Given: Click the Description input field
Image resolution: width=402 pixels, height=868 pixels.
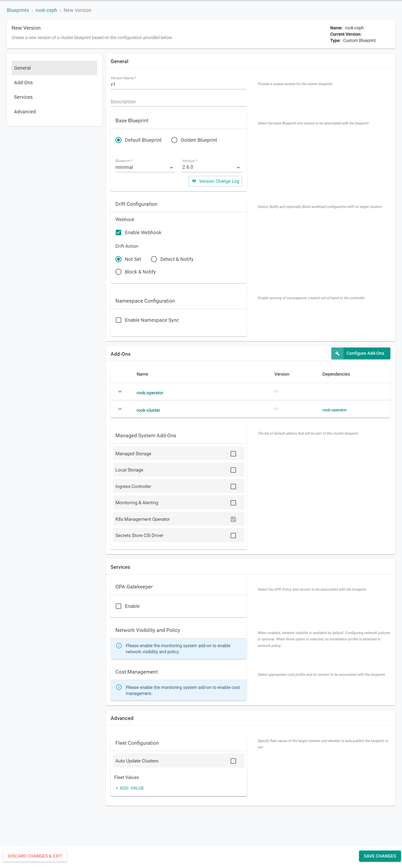Looking at the screenshot, I should 179,102.
